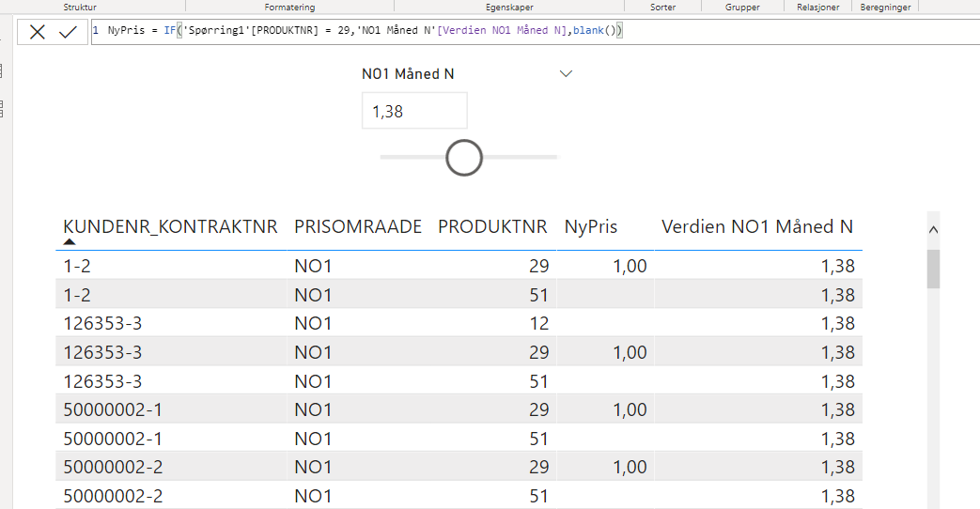Open the Beregninger ribbon group

click(885, 7)
